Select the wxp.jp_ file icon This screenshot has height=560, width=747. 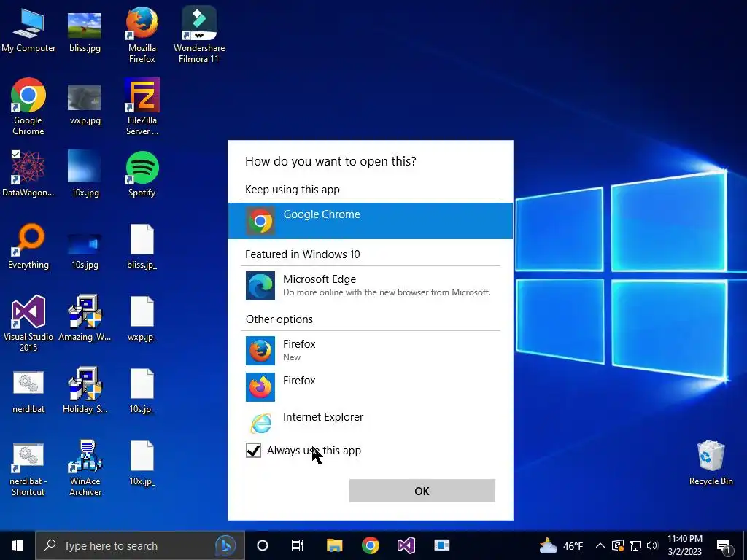pos(142,318)
